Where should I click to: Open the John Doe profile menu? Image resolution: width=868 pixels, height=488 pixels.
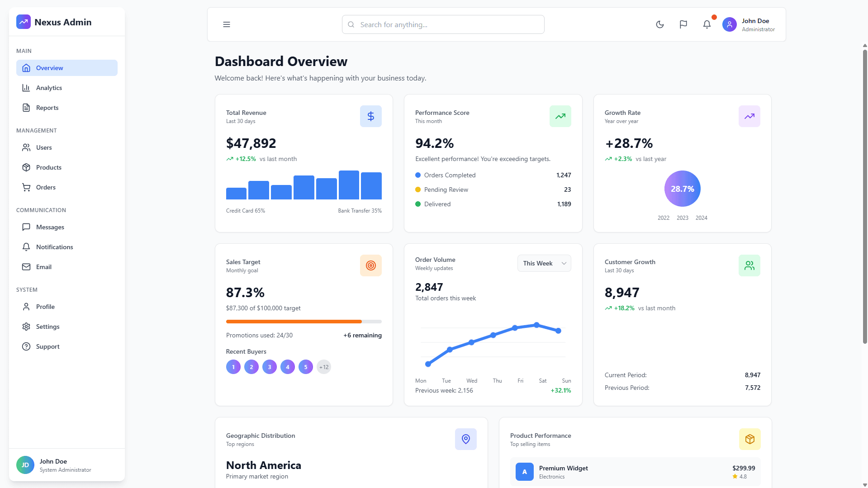point(748,24)
